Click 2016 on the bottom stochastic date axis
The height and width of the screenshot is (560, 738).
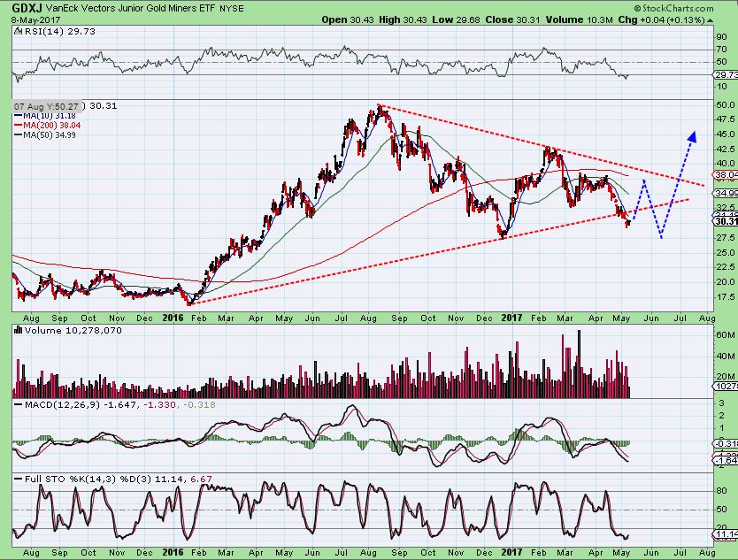click(173, 552)
